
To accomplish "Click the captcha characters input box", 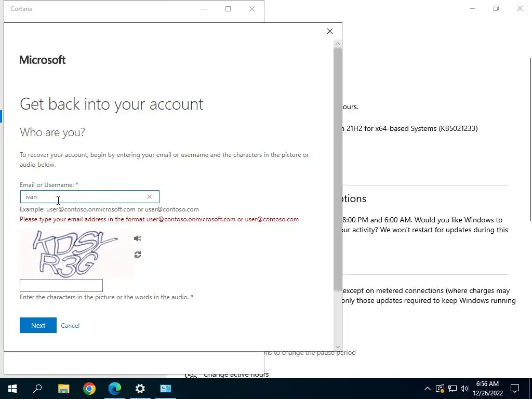I will coord(61,285).
